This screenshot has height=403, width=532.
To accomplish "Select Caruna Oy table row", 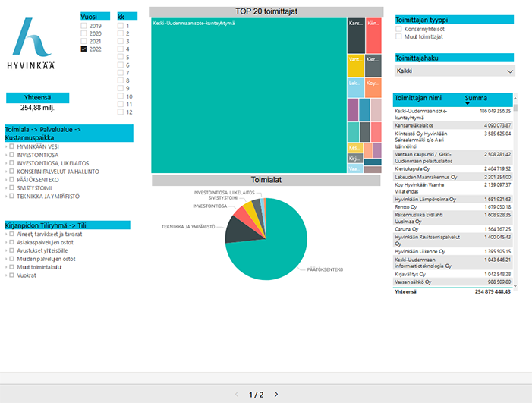I will [x=453, y=229].
